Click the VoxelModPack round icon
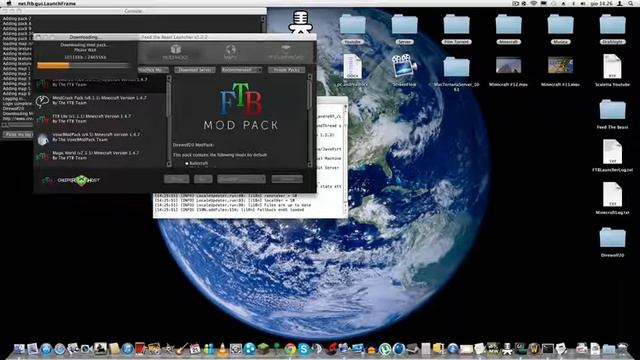 point(42,140)
